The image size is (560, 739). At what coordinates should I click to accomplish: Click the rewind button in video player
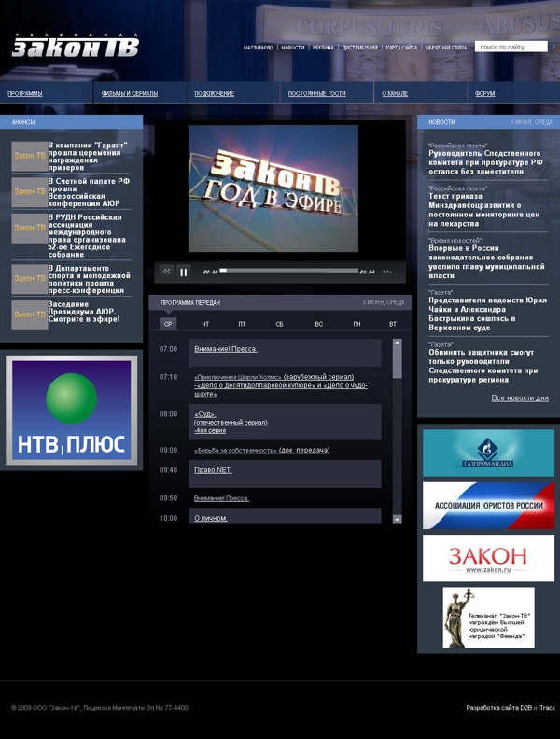166,272
